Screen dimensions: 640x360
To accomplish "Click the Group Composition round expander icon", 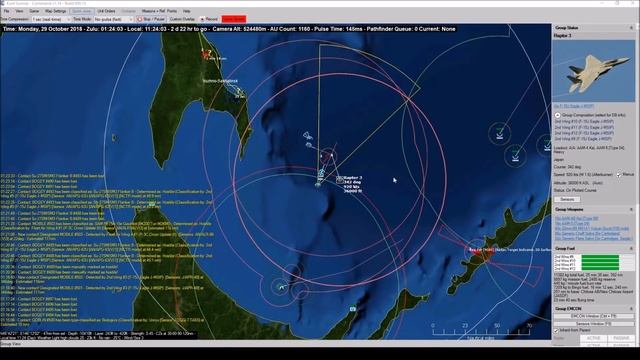I will click(557, 116).
